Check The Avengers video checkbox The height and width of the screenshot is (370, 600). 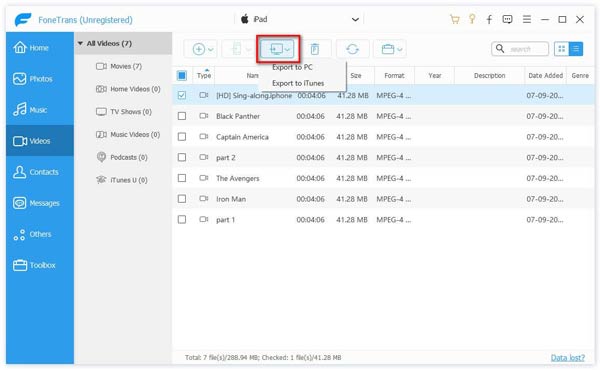coord(182,178)
